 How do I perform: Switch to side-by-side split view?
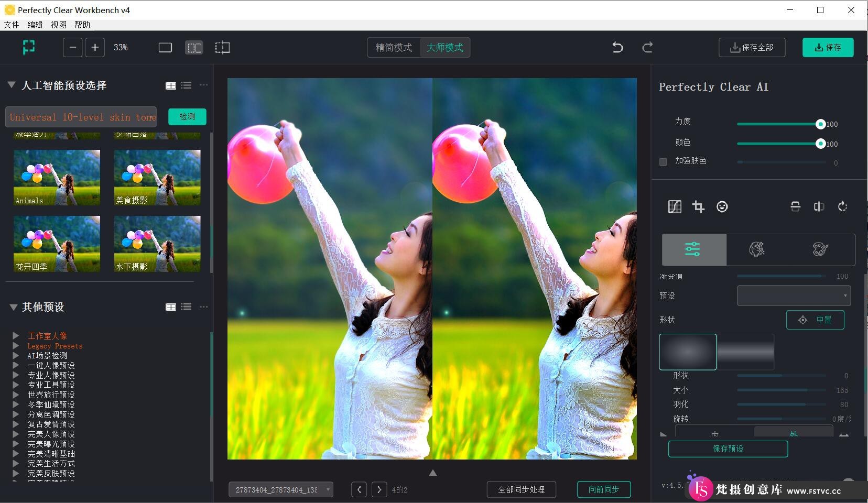pyautogui.click(x=194, y=48)
